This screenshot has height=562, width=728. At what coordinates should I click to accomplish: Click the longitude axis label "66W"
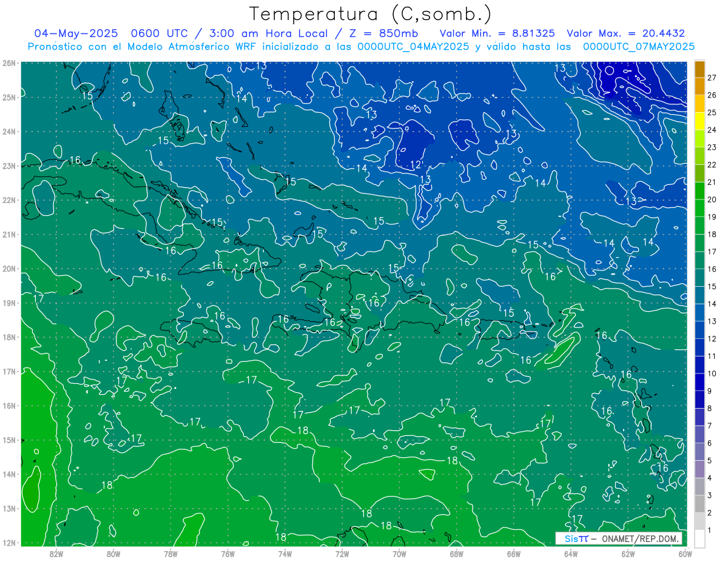coord(513,553)
